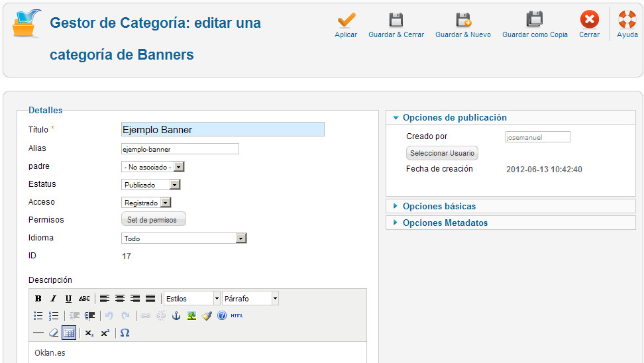Open editor help question mark icon

222,316
